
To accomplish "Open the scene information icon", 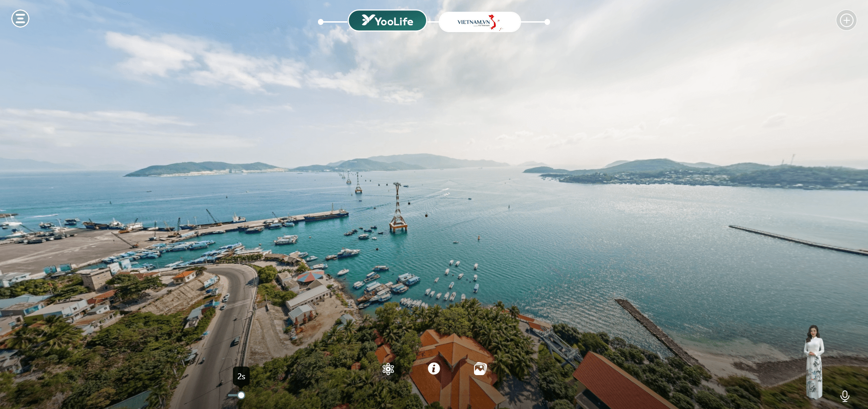I will coord(434,369).
